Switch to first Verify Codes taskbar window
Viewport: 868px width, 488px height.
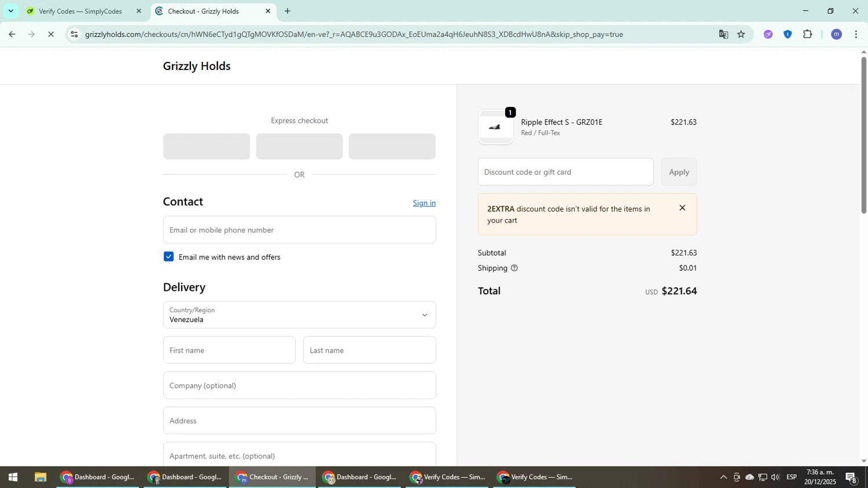[x=447, y=478]
